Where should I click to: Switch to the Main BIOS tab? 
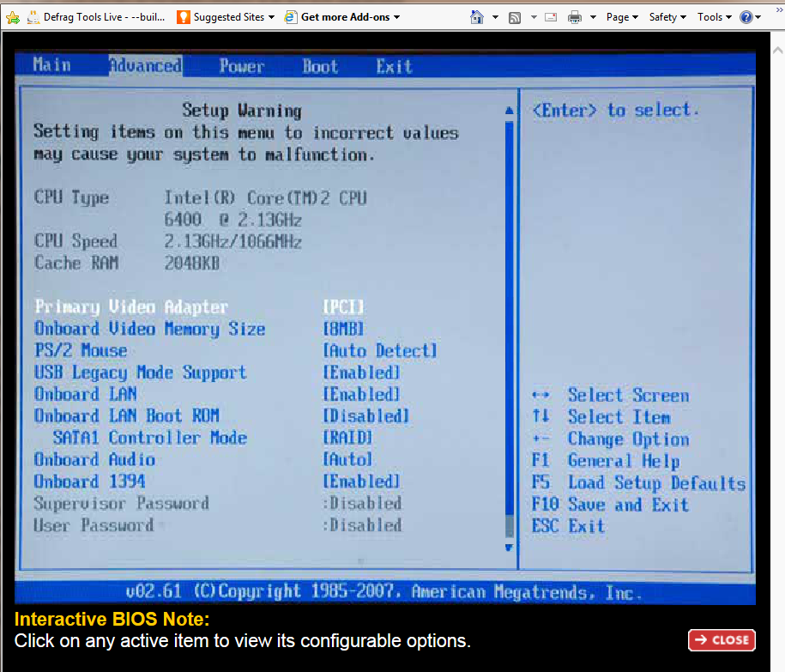tap(51, 65)
